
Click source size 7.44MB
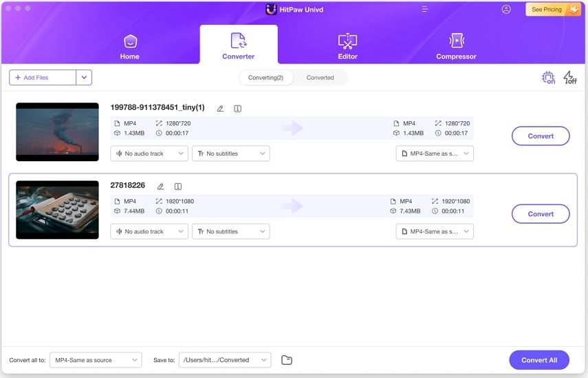[x=134, y=211]
